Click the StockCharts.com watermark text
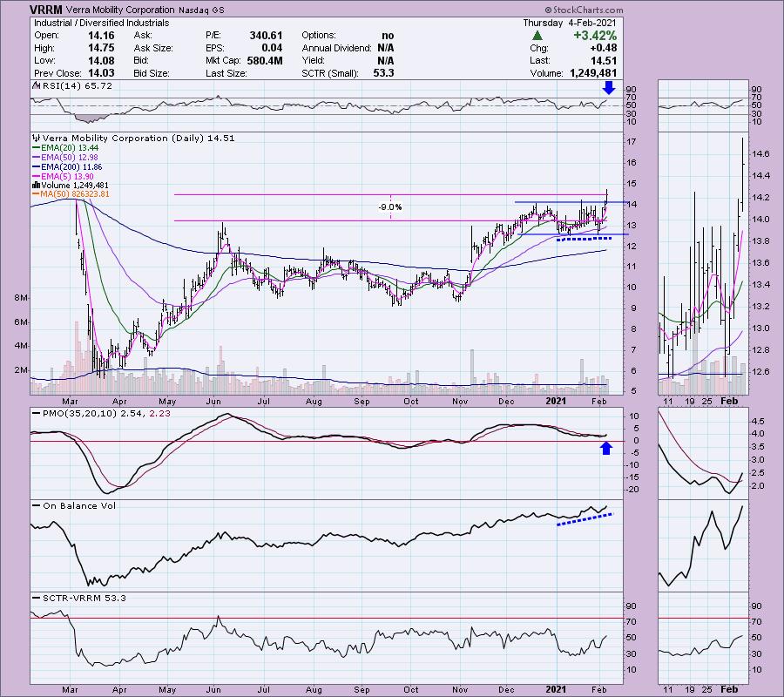784x697 pixels. pyautogui.click(x=583, y=10)
